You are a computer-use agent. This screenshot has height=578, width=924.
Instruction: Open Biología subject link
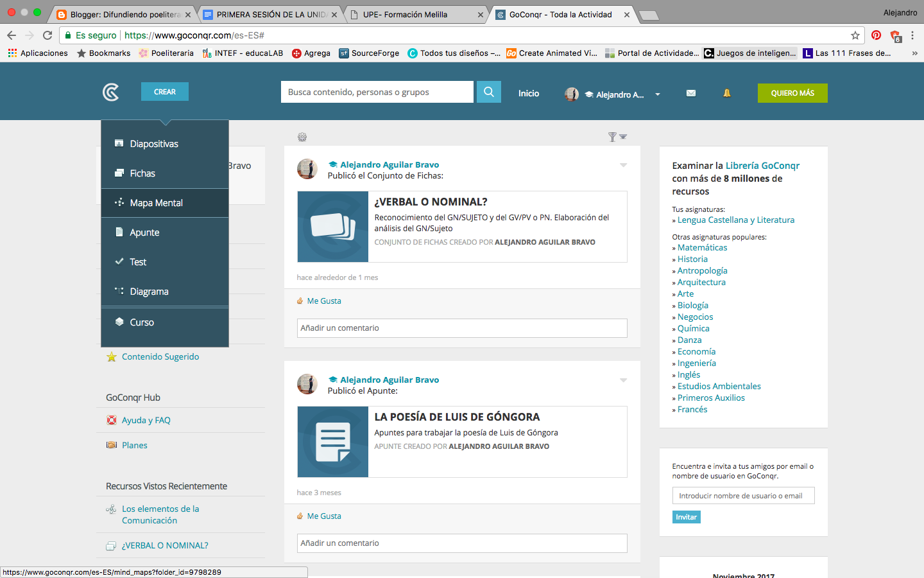click(693, 305)
